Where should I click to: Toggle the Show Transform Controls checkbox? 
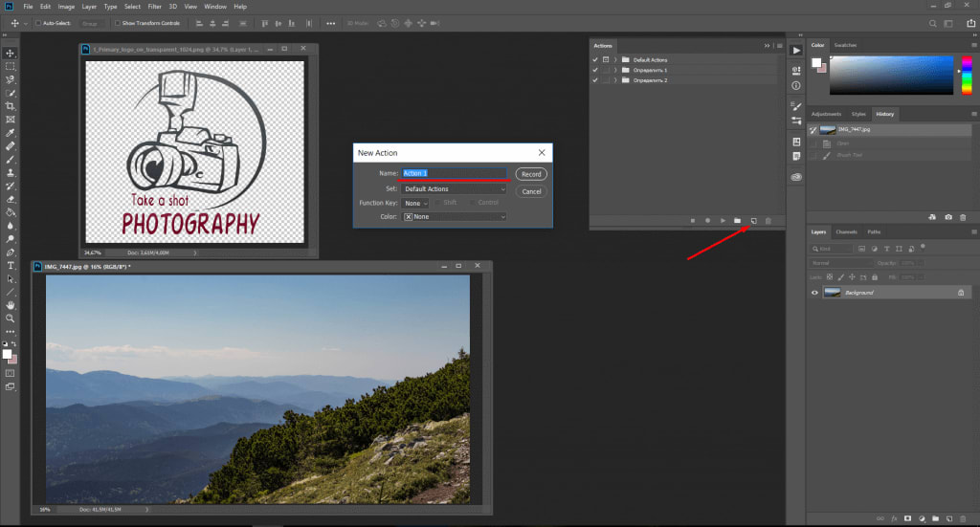pos(118,23)
